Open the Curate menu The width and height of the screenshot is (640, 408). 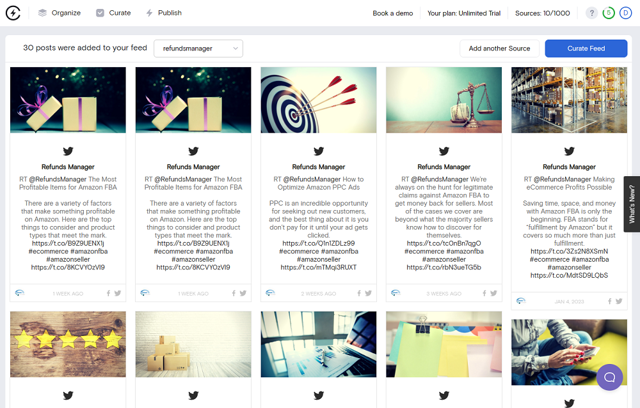click(113, 13)
